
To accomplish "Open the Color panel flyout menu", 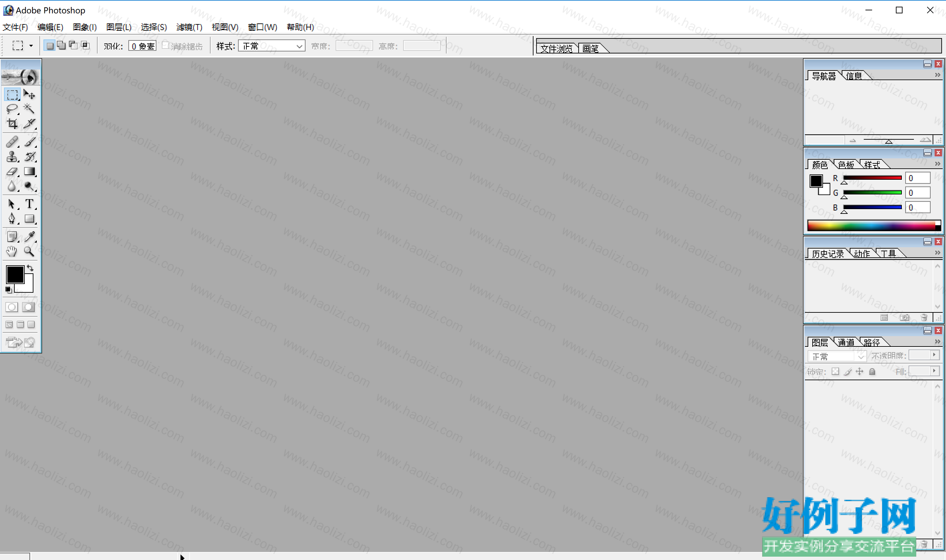I will tap(938, 164).
